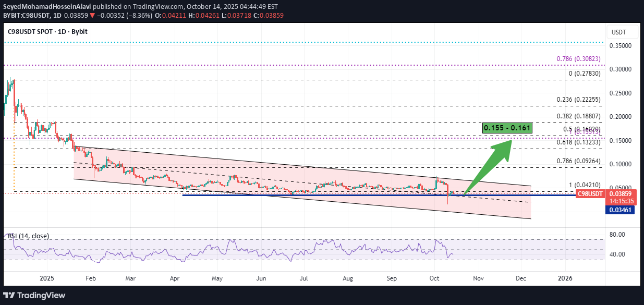Click the 2026 marker on time axis
Image resolution: width=644 pixels, height=305 pixels.
(x=565, y=278)
